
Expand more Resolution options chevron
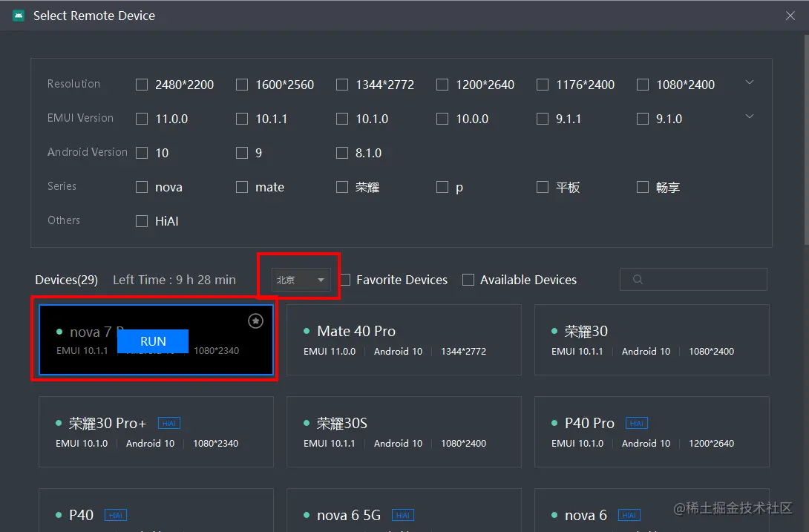point(750,82)
